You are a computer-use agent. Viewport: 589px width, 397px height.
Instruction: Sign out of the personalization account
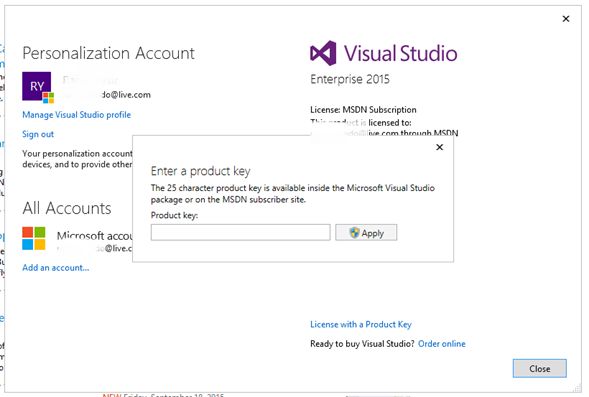pos(38,134)
